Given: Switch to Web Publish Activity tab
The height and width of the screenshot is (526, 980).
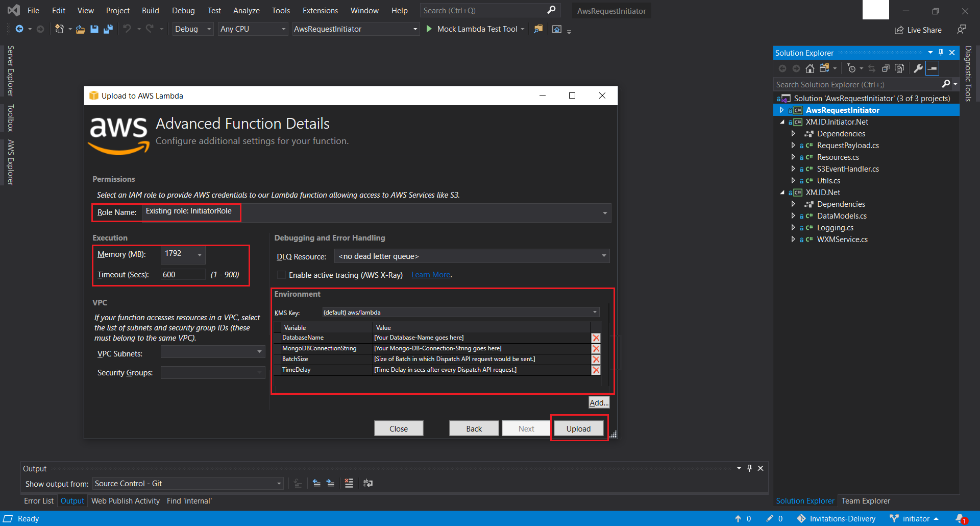Looking at the screenshot, I should pos(126,501).
